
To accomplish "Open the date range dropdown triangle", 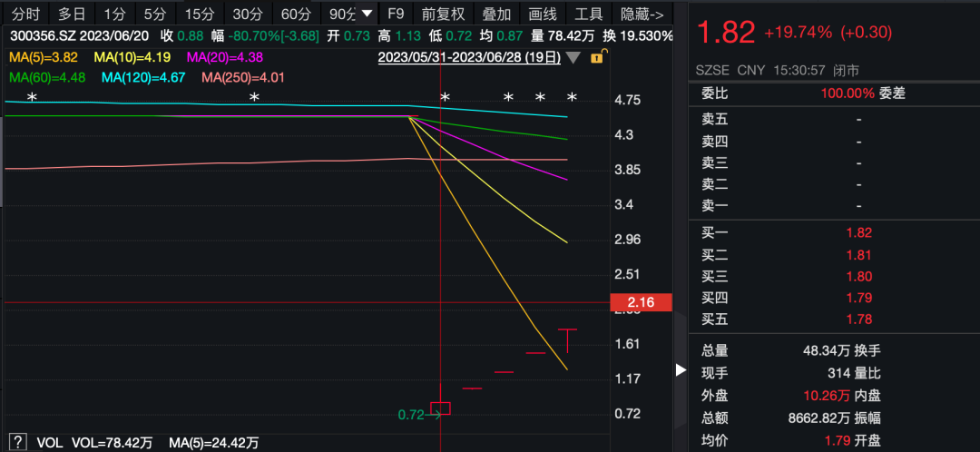I will coord(573,58).
